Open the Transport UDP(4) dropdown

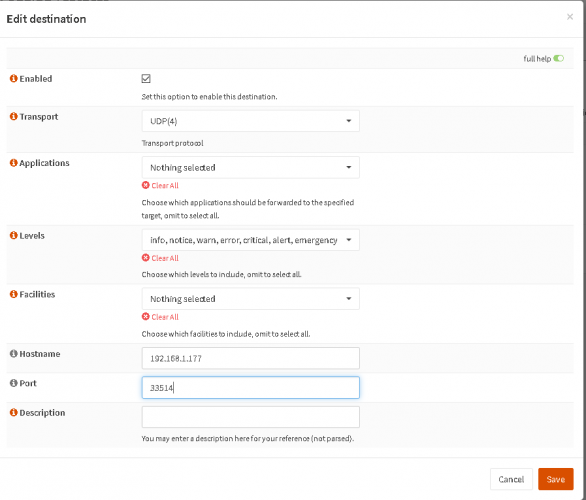[250, 121]
